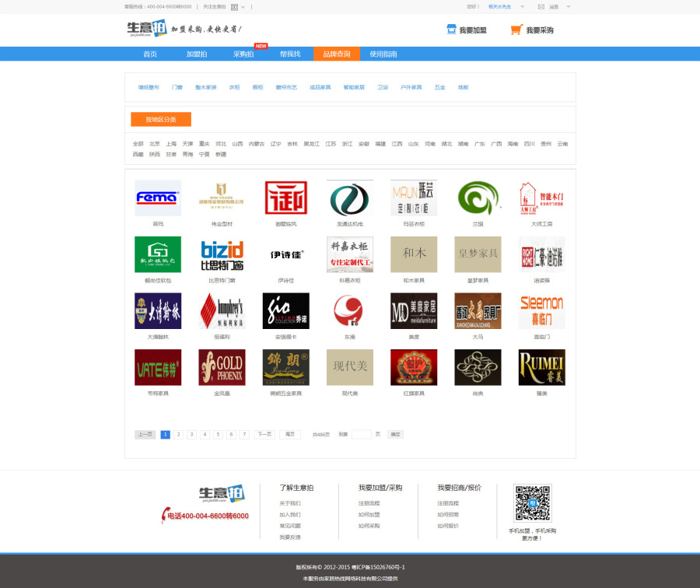The width and height of the screenshot is (700, 588).
Task: Click the footer QR code image
Action: pyautogui.click(x=533, y=503)
